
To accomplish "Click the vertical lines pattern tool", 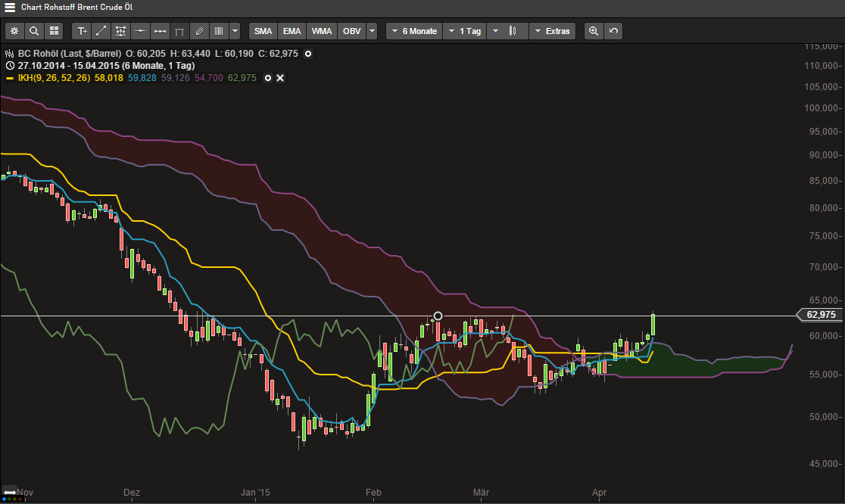I will click(219, 30).
